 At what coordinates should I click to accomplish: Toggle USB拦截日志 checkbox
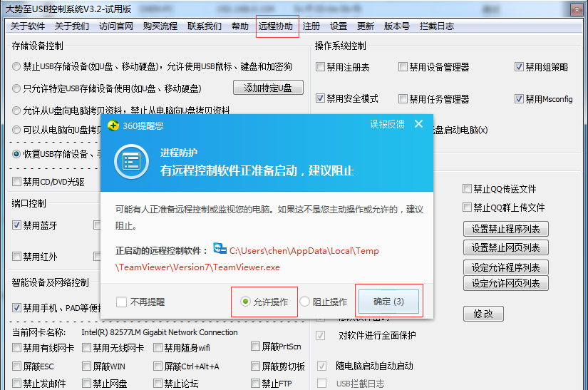coord(321,384)
